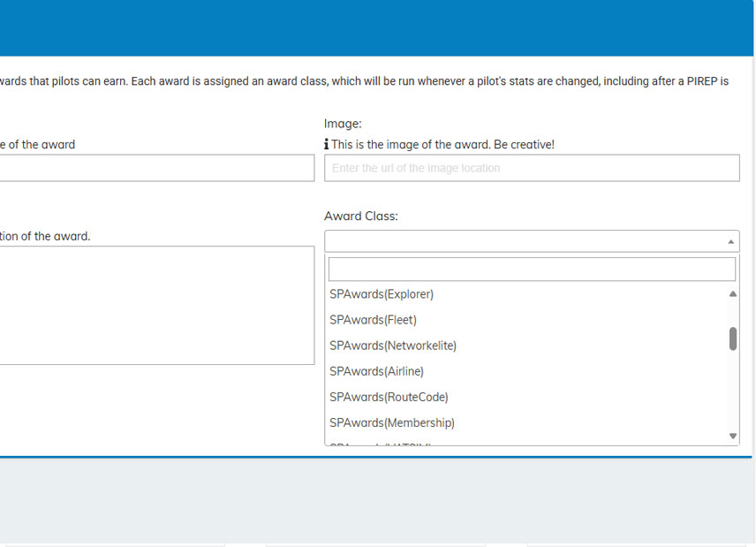
Task: Choose SPAwards(RouteCode) from the dropdown
Action: [x=389, y=397]
